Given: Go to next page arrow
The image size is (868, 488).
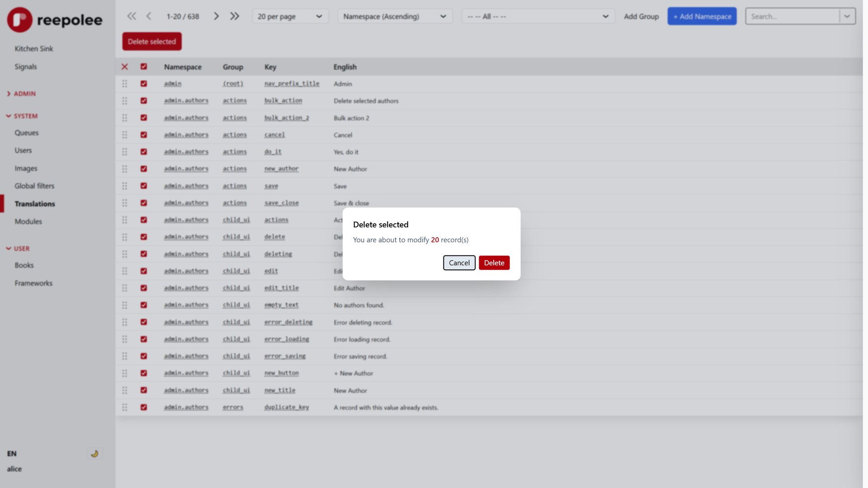Looking at the screenshot, I should (x=216, y=16).
